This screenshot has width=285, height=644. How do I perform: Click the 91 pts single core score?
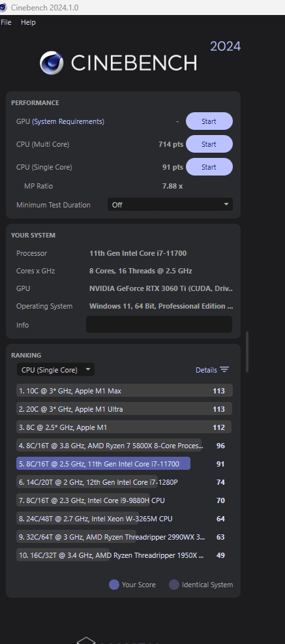pos(173,167)
